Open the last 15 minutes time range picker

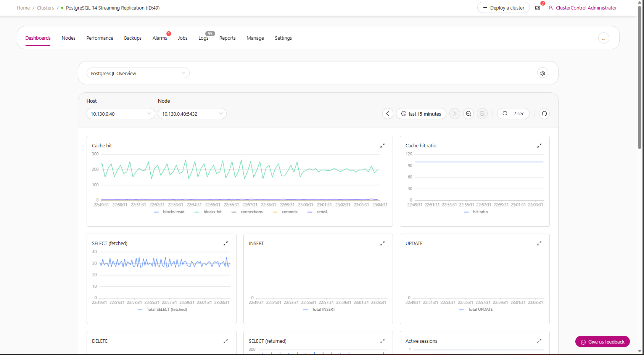click(421, 113)
